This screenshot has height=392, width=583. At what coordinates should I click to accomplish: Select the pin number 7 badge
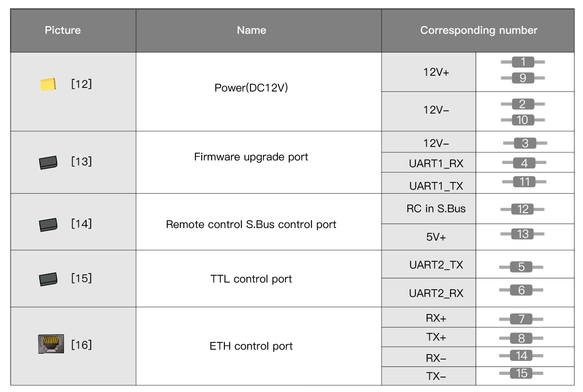tap(521, 319)
